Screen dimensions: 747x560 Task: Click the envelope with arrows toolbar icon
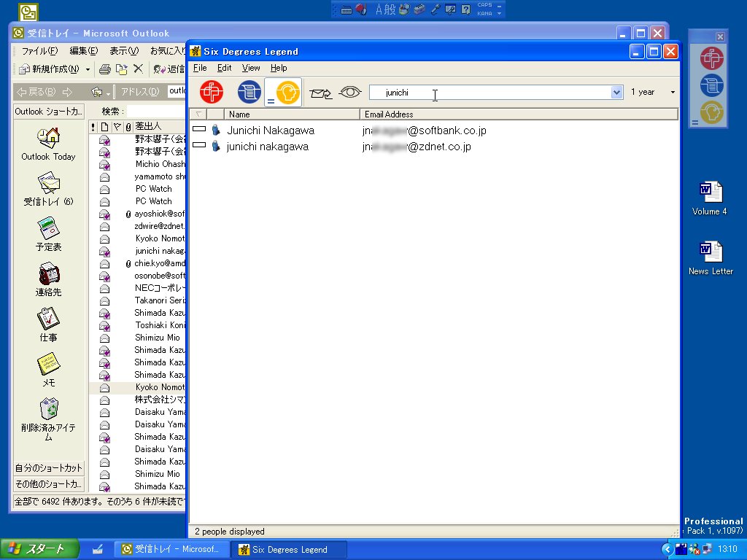pos(320,93)
